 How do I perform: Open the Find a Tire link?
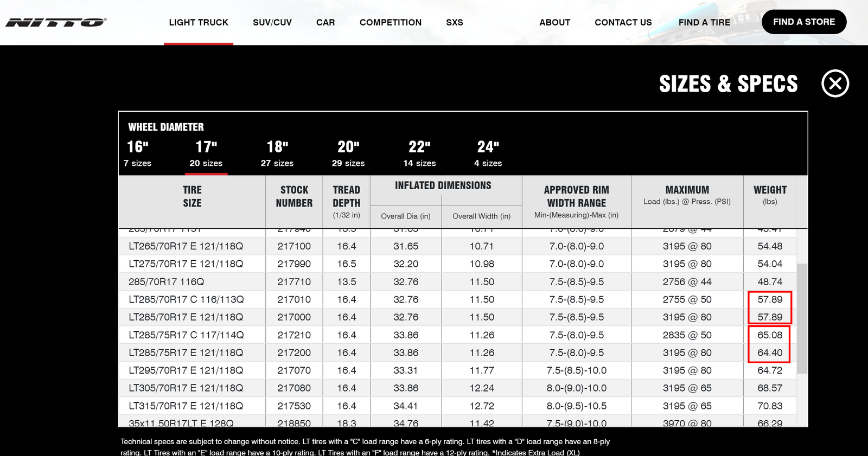click(704, 22)
